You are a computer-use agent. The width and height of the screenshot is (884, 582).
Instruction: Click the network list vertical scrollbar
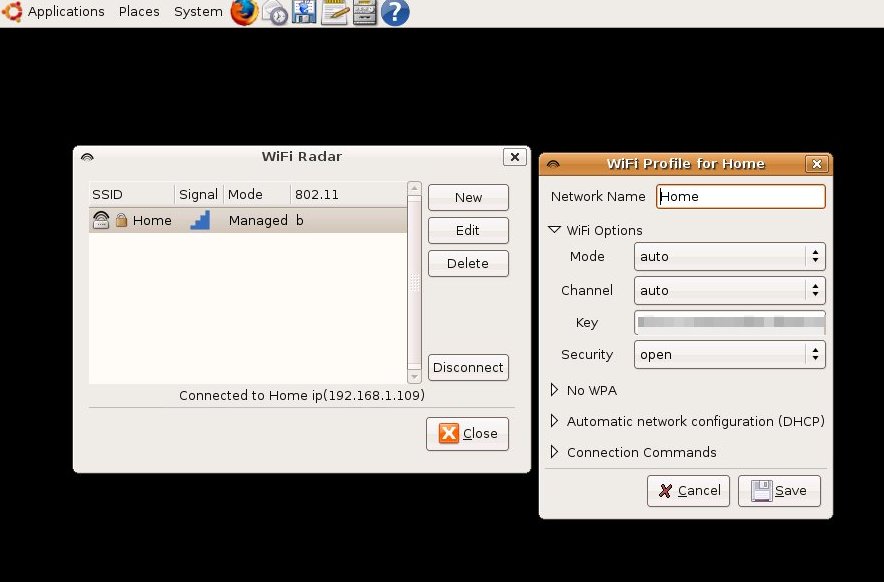(414, 283)
